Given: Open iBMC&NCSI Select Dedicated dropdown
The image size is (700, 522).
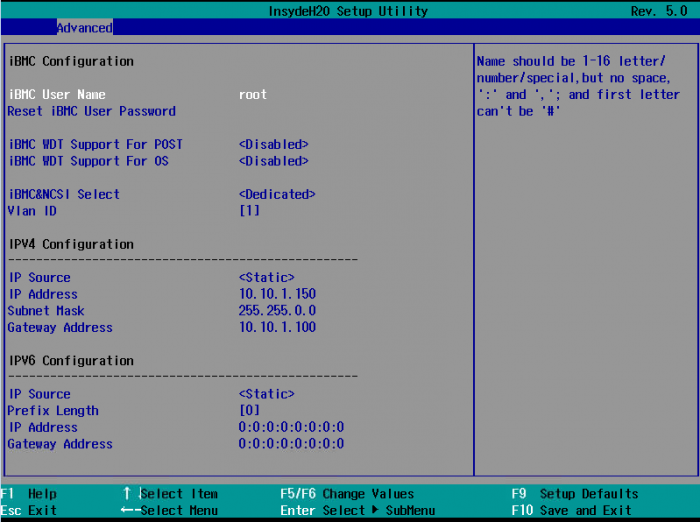Looking at the screenshot, I should click(277, 195).
